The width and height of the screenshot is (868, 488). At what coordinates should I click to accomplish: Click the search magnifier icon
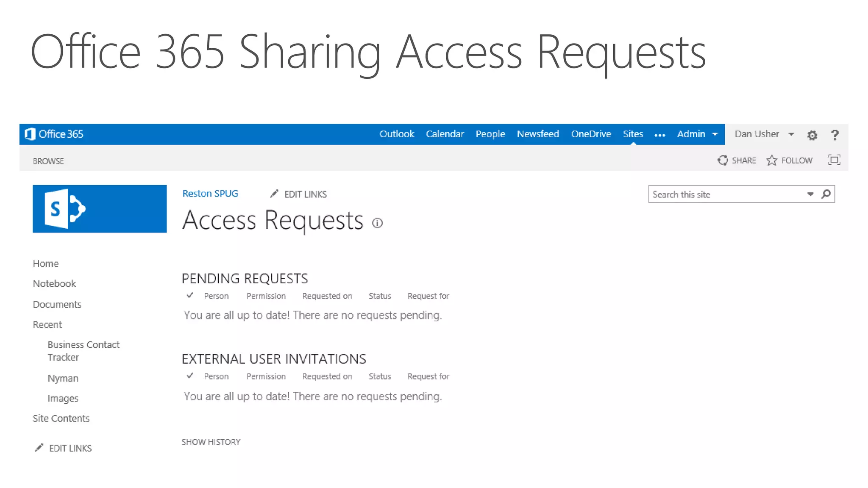point(826,194)
